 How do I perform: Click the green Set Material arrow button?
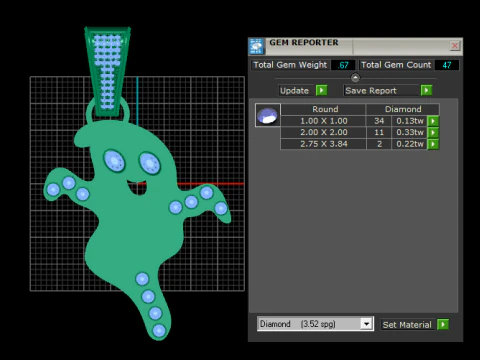click(443, 324)
